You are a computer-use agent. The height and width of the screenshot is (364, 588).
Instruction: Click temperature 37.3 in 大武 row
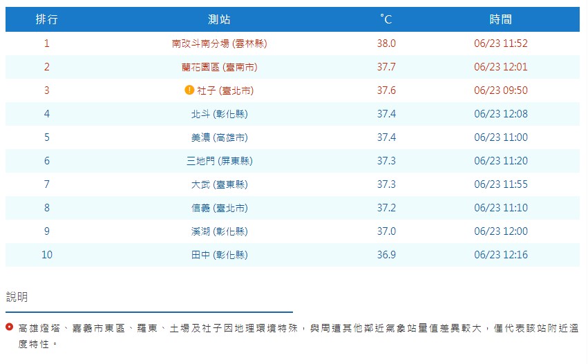click(386, 184)
